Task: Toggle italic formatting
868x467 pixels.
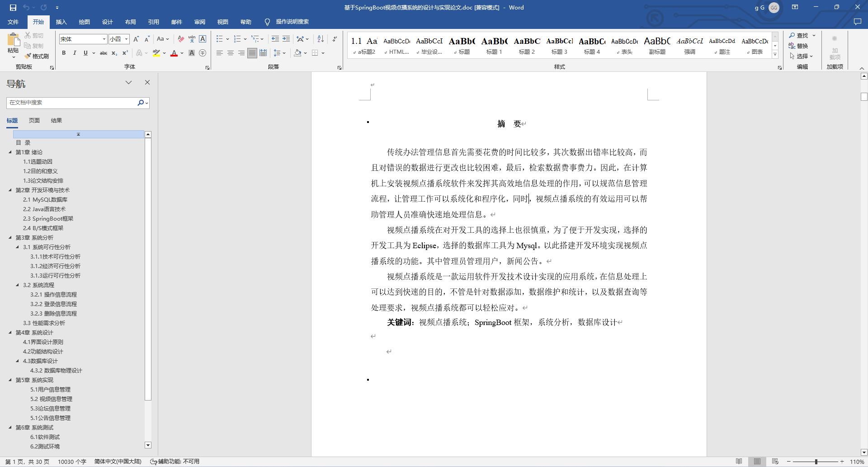Action: pos(75,53)
